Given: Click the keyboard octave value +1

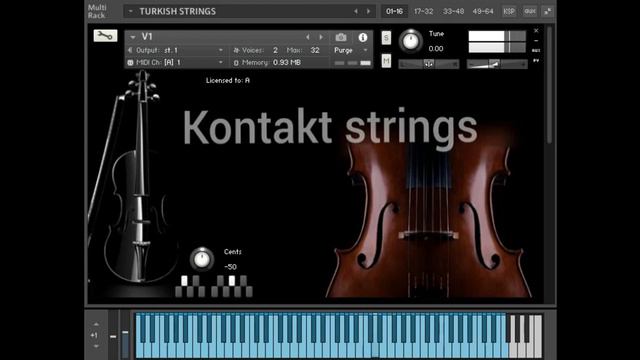Looking at the screenshot, I should pos(94,335).
